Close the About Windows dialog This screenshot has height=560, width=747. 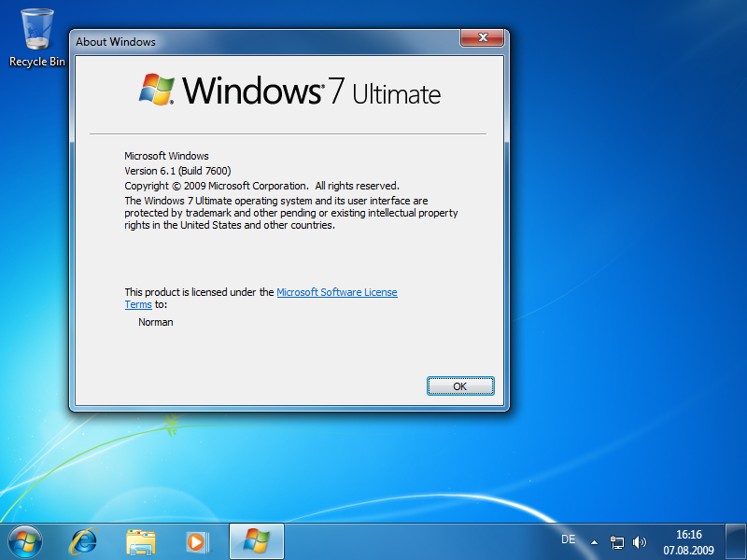pyautogui.click(x=483, y=37)
